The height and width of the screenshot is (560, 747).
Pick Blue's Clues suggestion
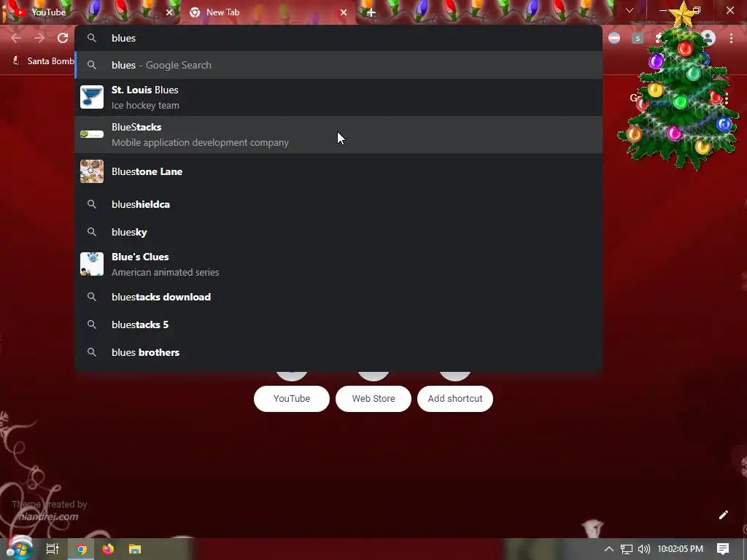[x=338, y=264]
